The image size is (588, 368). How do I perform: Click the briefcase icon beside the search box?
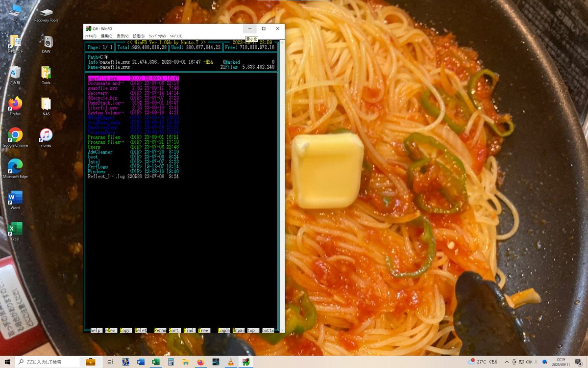(x=91, y=362)
